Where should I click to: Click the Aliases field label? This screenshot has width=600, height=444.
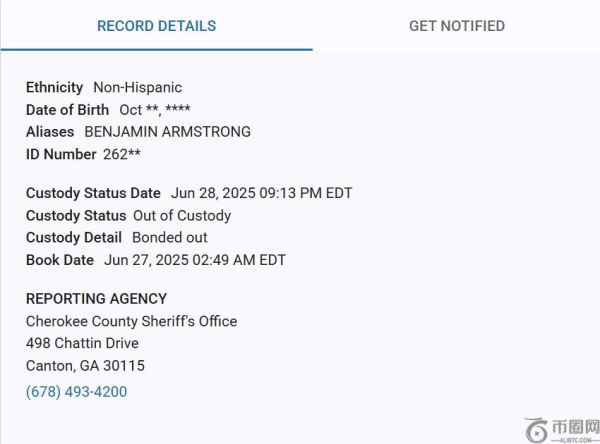point(50,132)
